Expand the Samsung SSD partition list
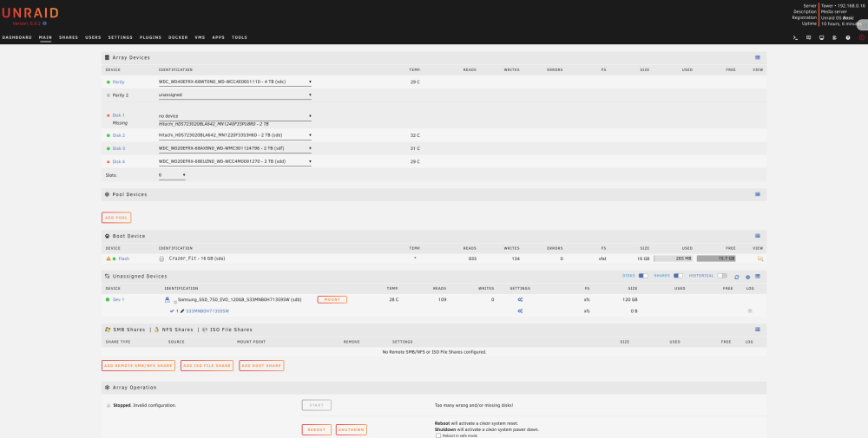 [x=175, y=302]
